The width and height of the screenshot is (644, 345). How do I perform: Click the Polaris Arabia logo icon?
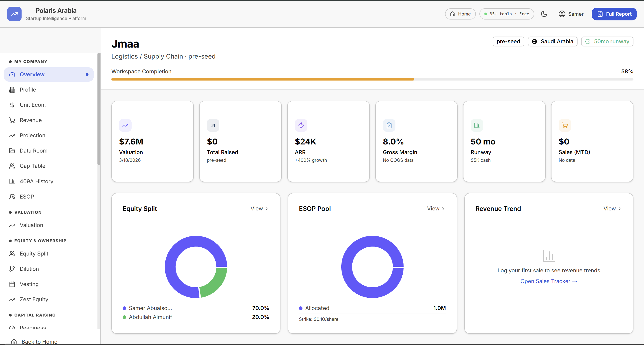(x=14, y=14)
